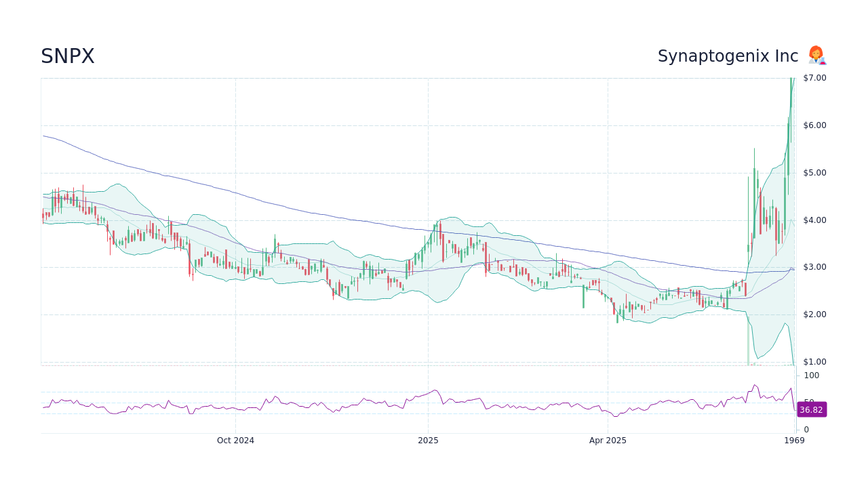Select the SNPX ticker symbol
The width and height of the screenshot is (868, 488).
click(x=67, y=56)
